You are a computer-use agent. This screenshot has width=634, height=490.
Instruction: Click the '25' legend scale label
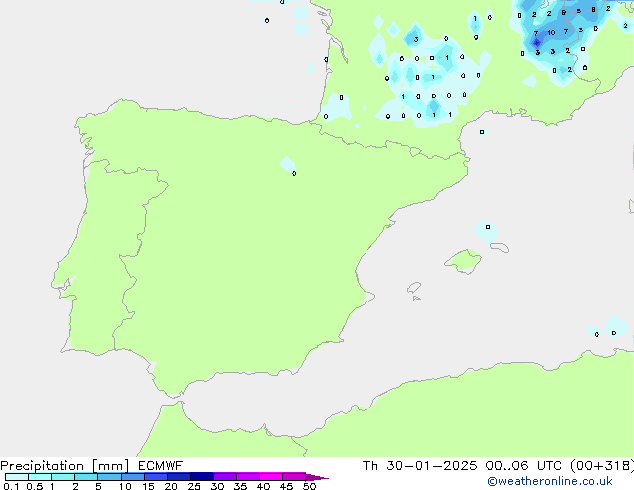[194, 486]
